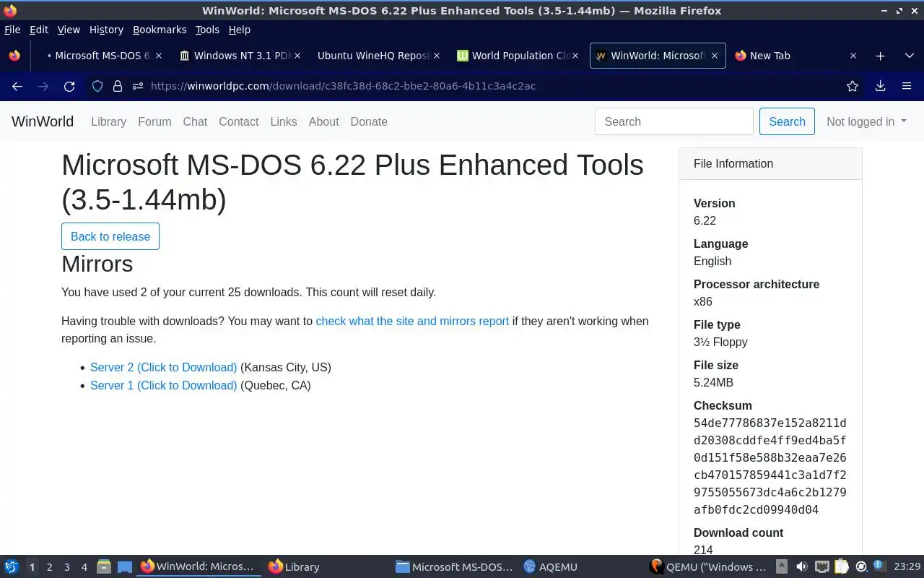Reload the current page
Screen dimensions: 924x578
click(69, 86)
